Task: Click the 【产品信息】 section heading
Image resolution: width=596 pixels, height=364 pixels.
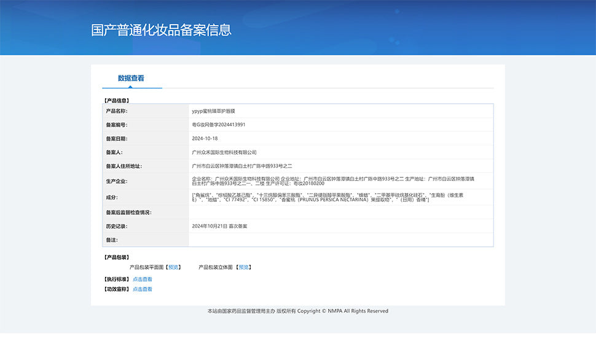Action: [116, 99]
